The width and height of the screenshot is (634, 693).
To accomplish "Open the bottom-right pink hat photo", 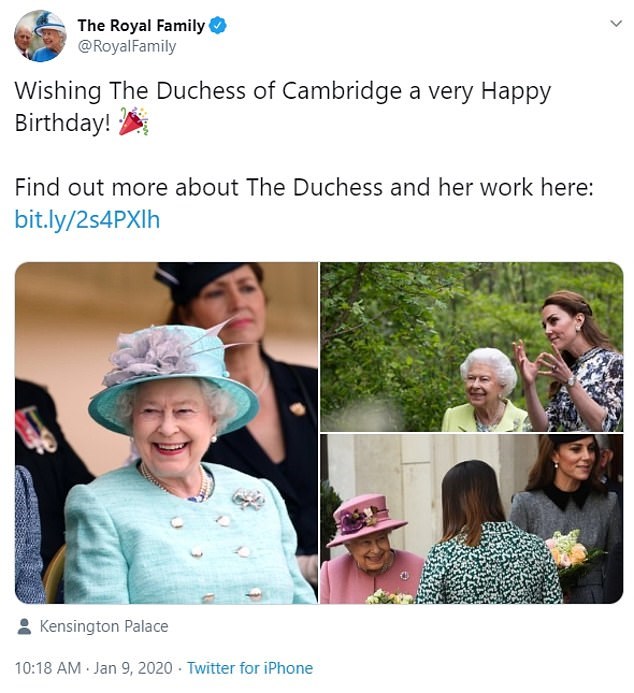I will coord(471,519).
